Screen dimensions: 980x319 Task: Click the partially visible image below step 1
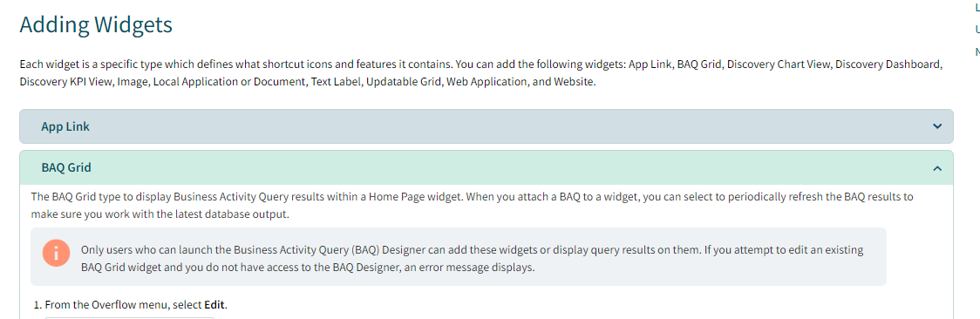click(x=129, y=318)
